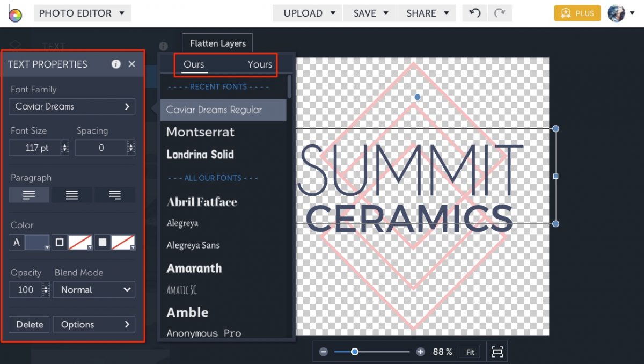
Task: Open the outline color swatch
Action: 80,243
